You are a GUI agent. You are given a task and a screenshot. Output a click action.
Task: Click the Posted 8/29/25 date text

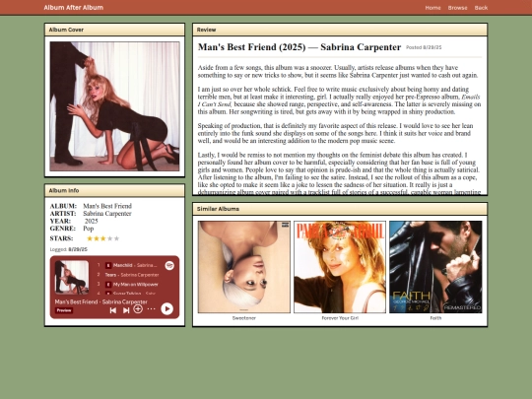click(x=424, y=47)
